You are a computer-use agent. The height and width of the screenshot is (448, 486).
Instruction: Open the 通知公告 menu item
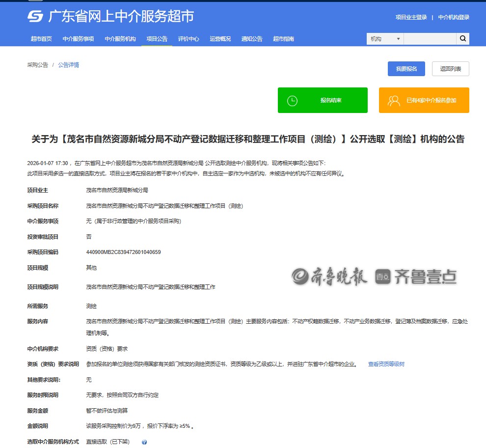[252, 39]
